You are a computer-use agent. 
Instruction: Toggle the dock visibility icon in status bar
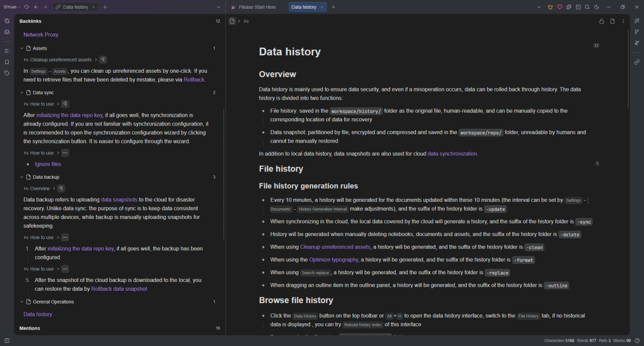[7, 340]
